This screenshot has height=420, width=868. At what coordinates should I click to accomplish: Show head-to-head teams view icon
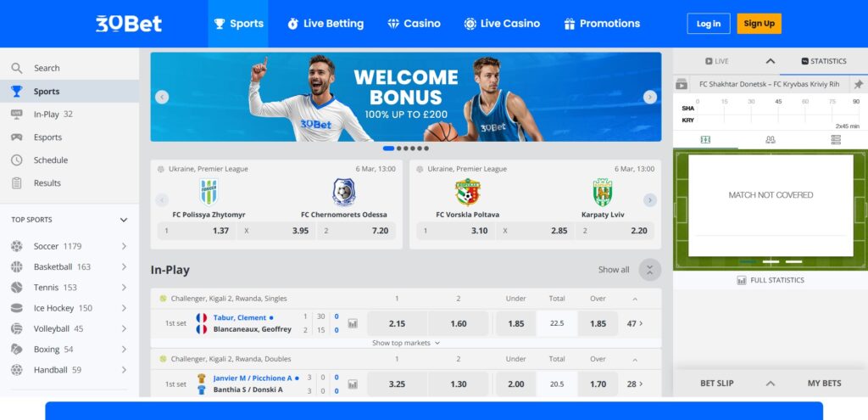point(770,140)
